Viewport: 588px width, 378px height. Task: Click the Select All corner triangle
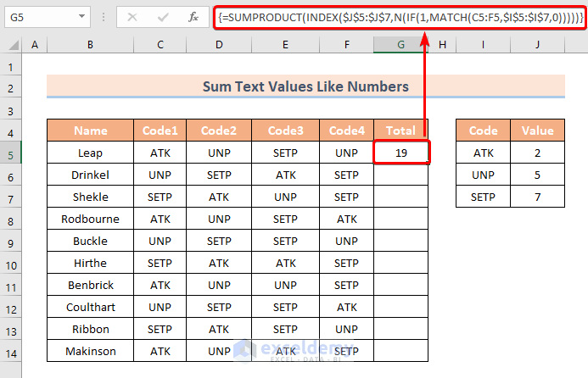(11, 46)
